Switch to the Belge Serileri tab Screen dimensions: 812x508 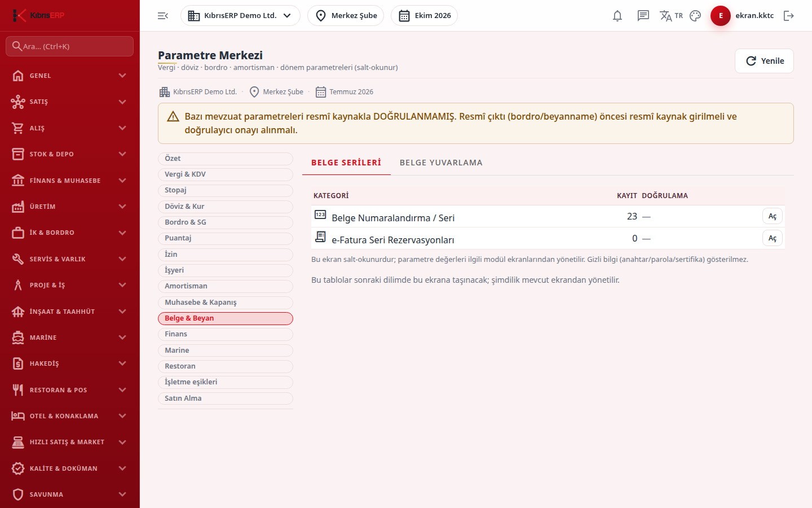[x=346, y=163]
